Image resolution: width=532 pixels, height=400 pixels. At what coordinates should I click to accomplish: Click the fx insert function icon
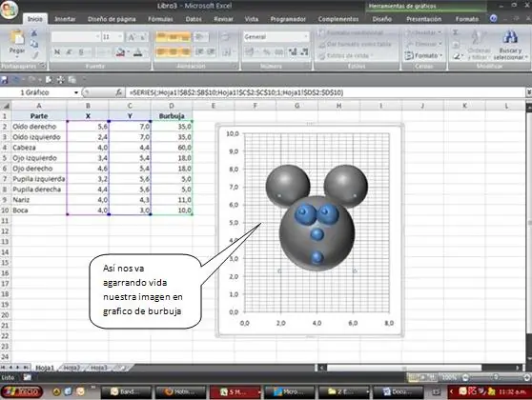(x=119, y=92)
